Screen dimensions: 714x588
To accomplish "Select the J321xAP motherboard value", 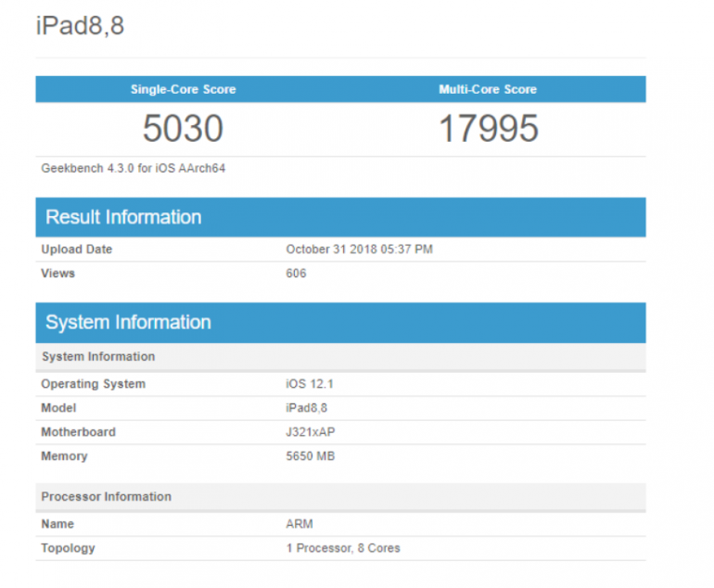I will click(x=311, y=432).
